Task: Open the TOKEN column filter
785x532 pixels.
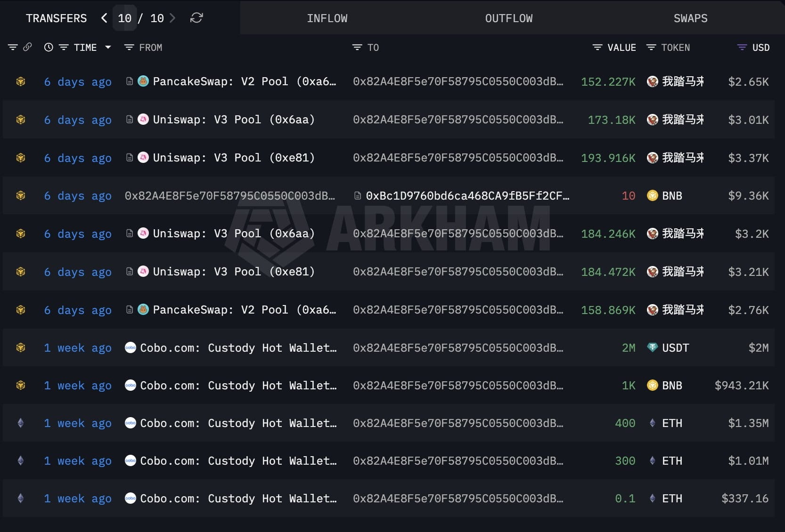Action: [x=651, y=47]
